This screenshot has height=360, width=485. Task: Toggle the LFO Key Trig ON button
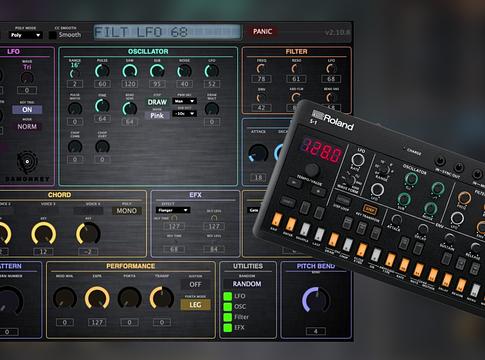(x=27, y=110)
